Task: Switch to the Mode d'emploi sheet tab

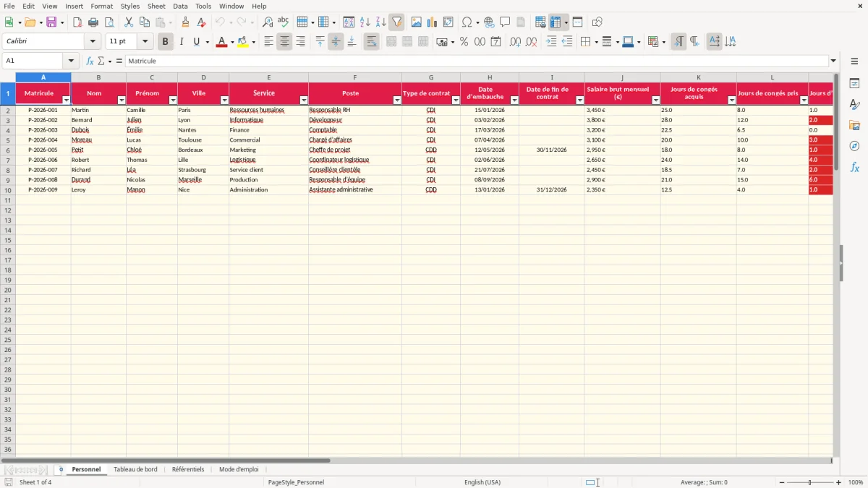Action: pos(239,469)
